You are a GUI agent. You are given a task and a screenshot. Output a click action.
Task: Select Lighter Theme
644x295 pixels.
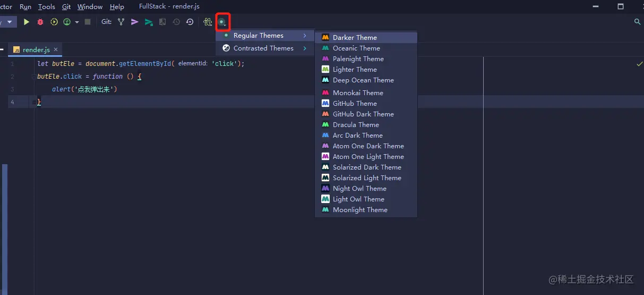click(366, 70)
